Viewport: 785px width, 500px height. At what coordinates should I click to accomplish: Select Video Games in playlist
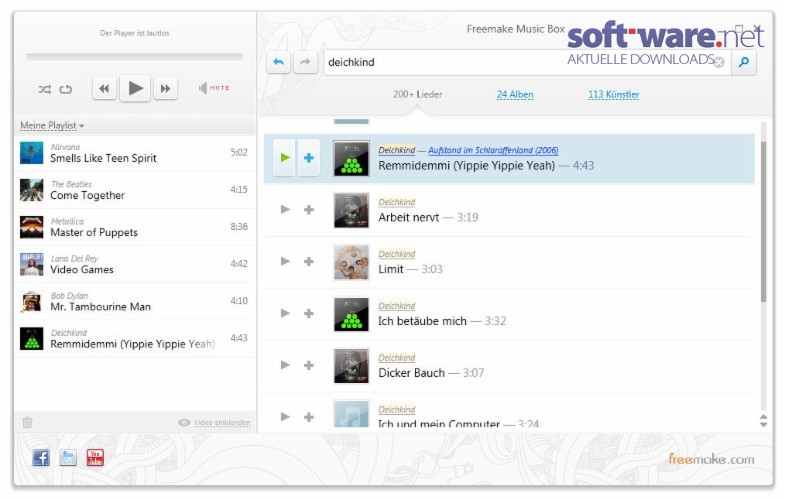[135, 264]
